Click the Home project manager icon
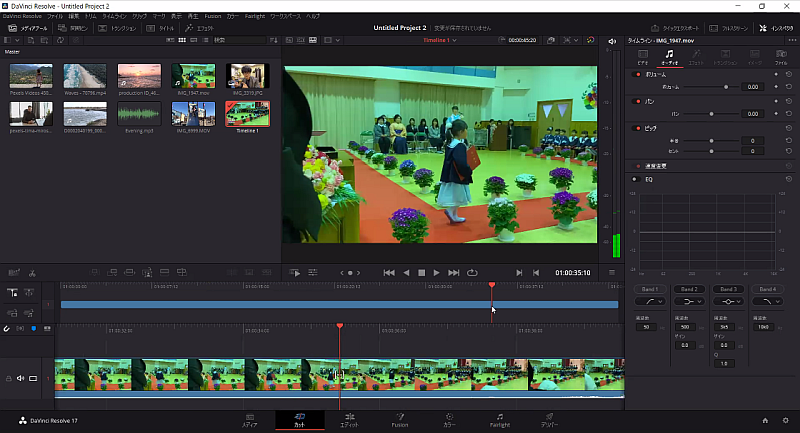The image size is (800, 433). click(x=765, y=421)
